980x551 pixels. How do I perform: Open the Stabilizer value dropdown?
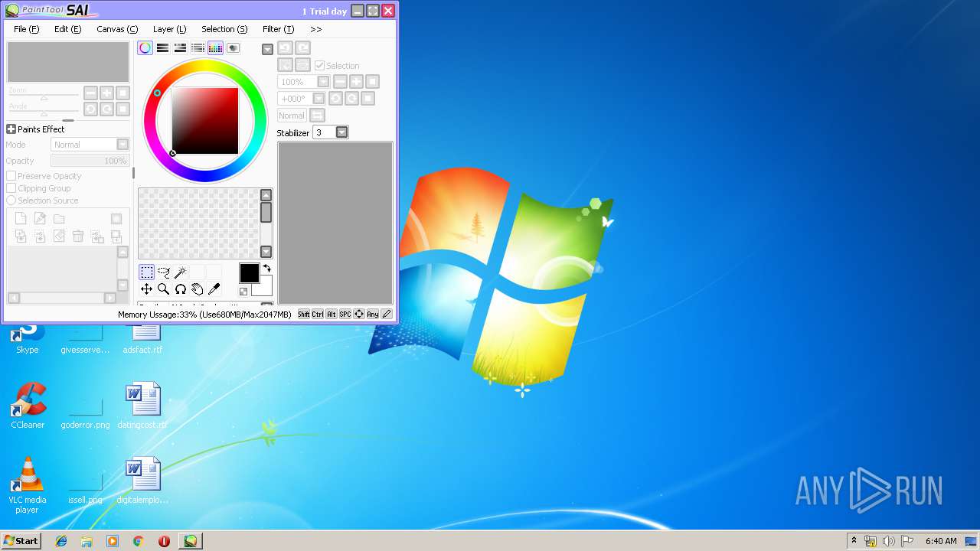coord(341,132)
